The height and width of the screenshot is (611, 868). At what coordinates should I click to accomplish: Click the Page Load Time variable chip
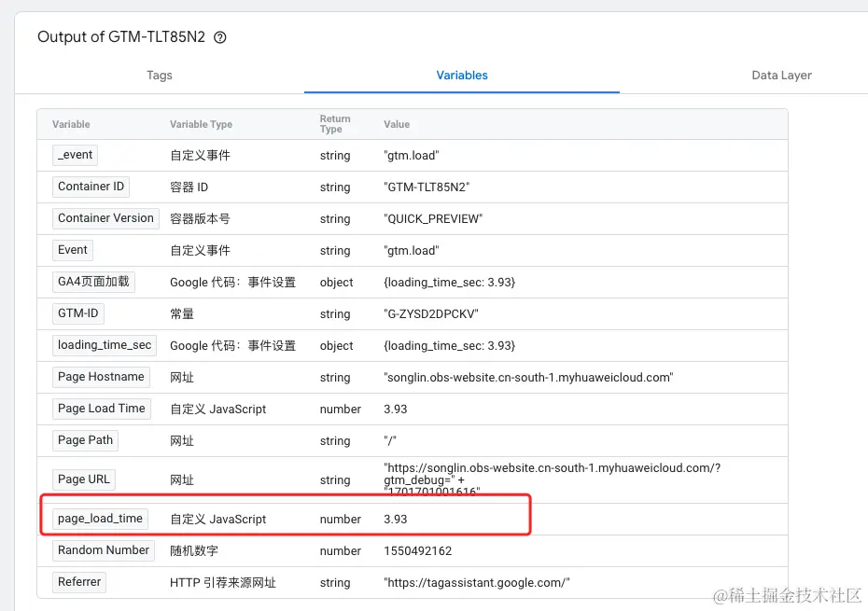tap(102, 409)
